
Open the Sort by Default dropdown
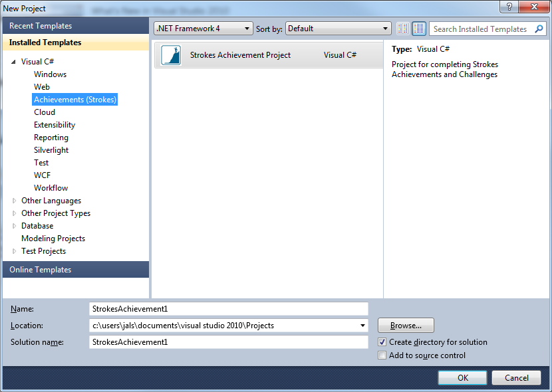(338, 29)
